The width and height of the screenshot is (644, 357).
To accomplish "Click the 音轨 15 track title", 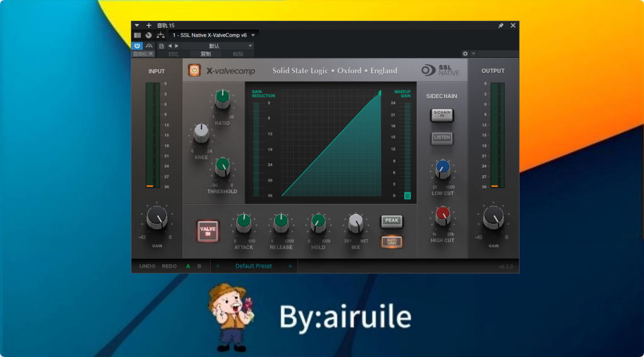I will [x=165, y=25].
